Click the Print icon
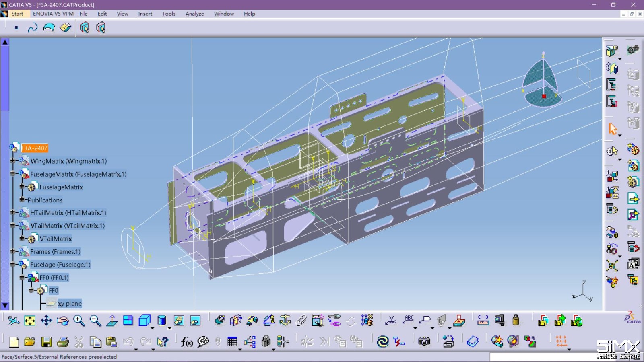The height and width of the screenshot is (362, 644). click(x=63, y=342)
